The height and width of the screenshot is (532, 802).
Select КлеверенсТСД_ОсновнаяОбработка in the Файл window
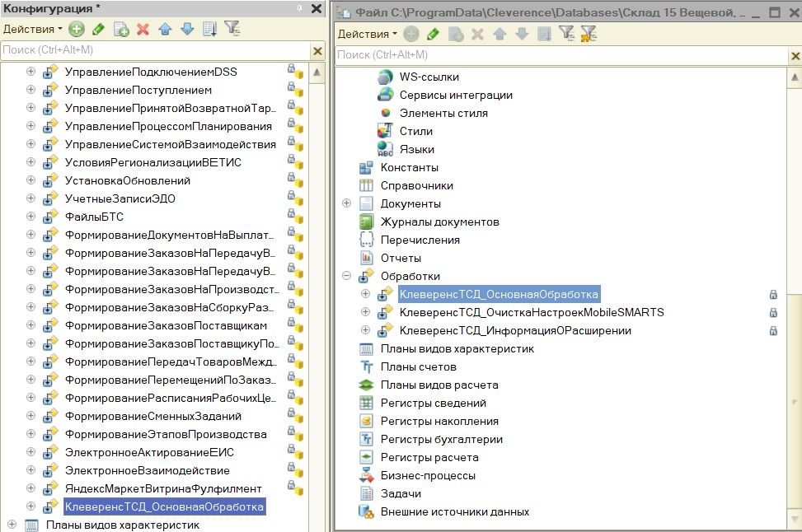[x=499, y=294]
